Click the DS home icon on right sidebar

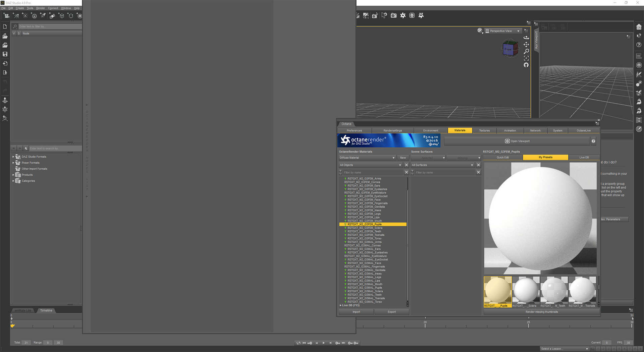(x=639, y=27)
